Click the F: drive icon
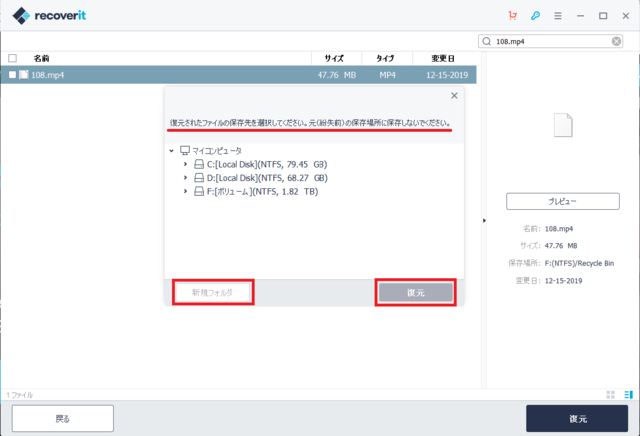 click(x=199, y=191)
